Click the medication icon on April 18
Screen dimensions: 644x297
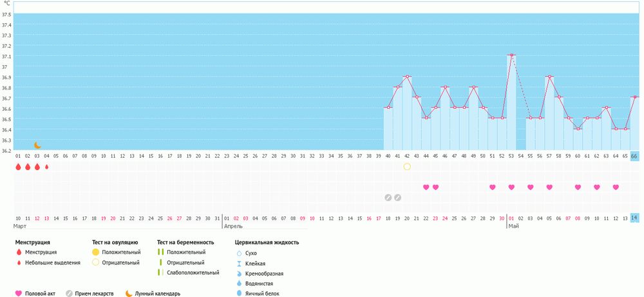(x=388, y=197)
